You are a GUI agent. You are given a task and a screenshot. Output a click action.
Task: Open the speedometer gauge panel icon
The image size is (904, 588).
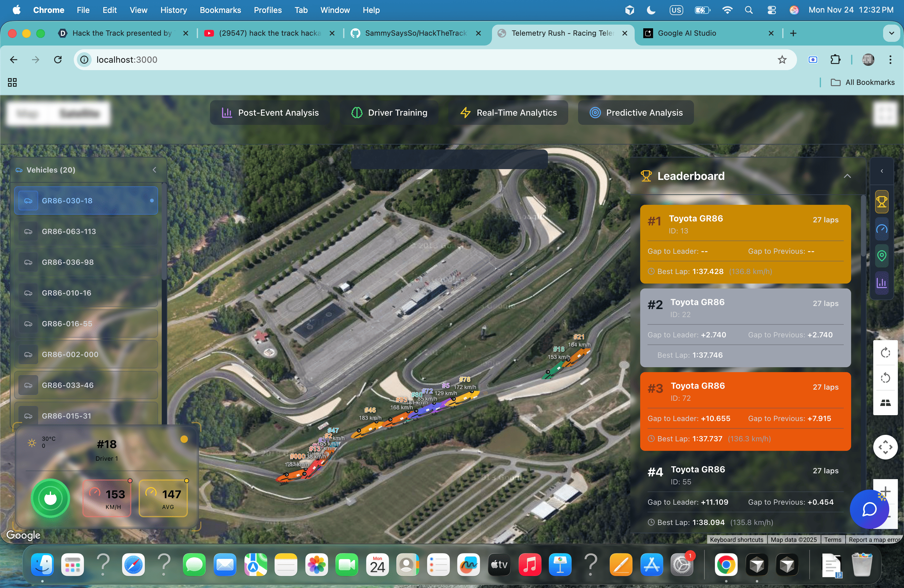[881, 229]
